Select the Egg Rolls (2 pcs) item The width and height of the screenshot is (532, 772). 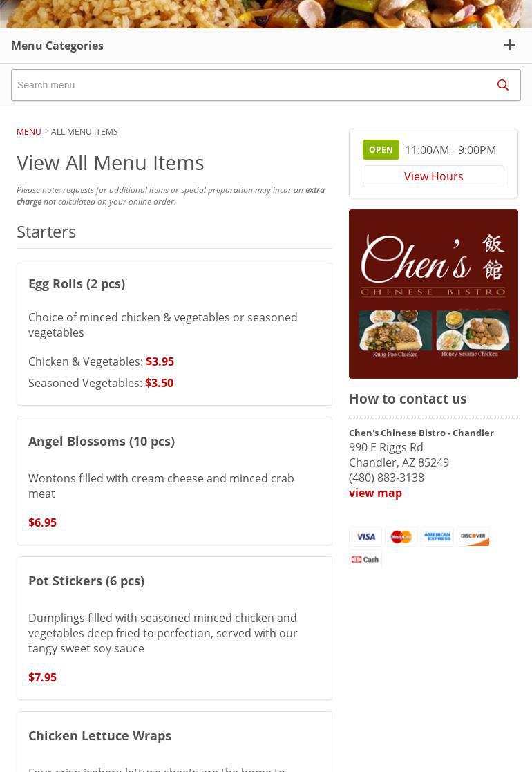(77, 283)
